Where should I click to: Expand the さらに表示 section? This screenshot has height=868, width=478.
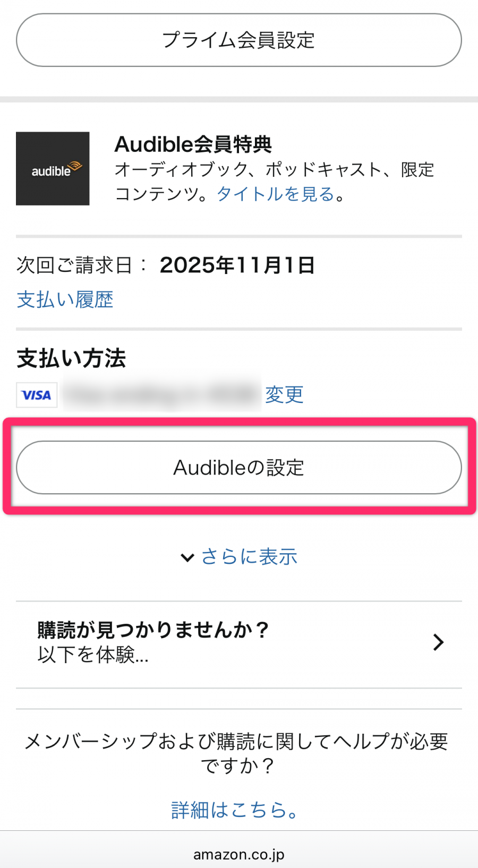(x=249, y=557)
